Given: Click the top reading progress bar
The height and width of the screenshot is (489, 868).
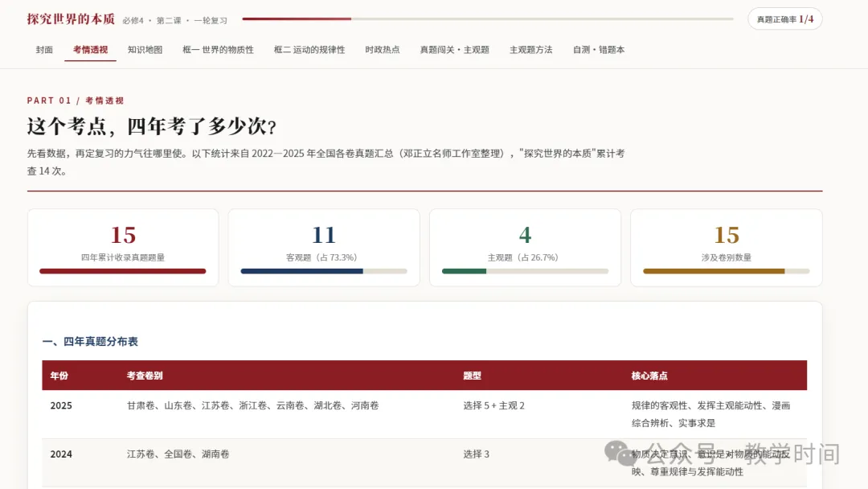Looking at the screenshot, I should (x=488, y=18).
